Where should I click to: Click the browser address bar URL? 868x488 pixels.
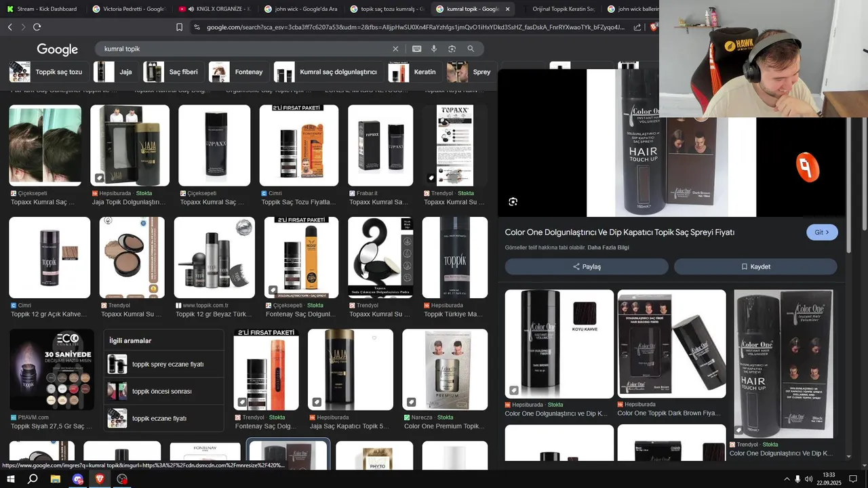pos(416,27)
